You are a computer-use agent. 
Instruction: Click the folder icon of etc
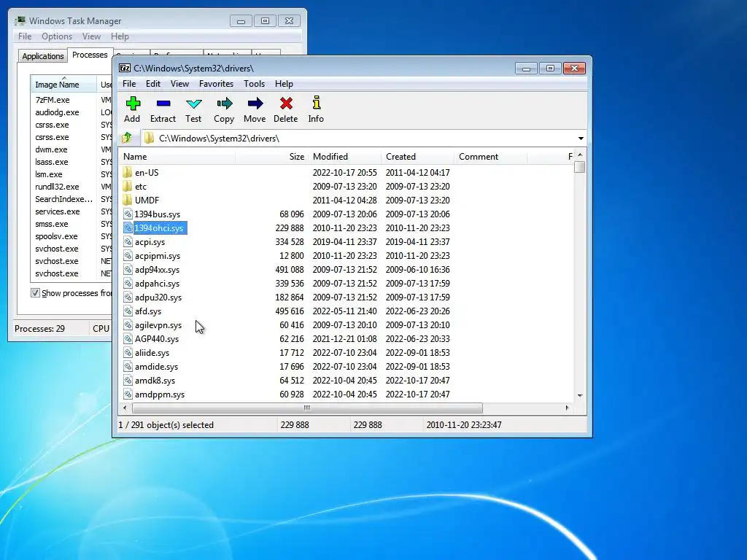click(x=127, y=186)
